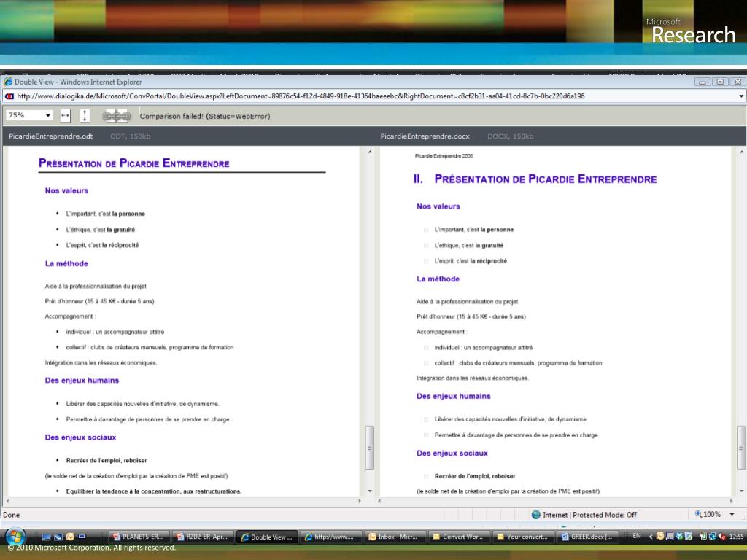Screen dimensions: 747x560
Task: Click the right document scroll down arrow
Action: click(x=741, y=491)
